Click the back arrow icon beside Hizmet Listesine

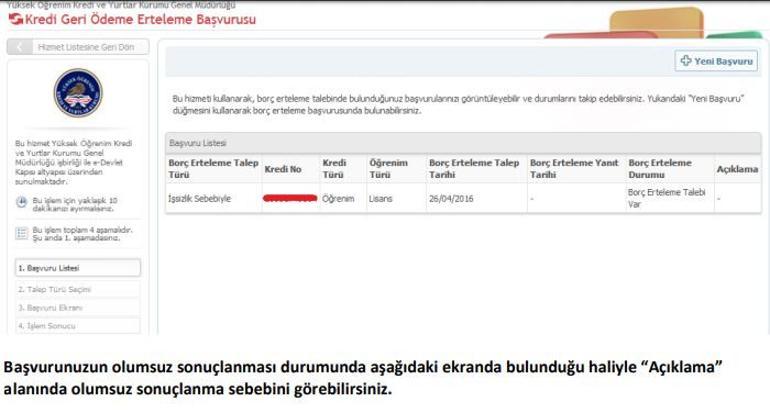click(x=21, y=47)
